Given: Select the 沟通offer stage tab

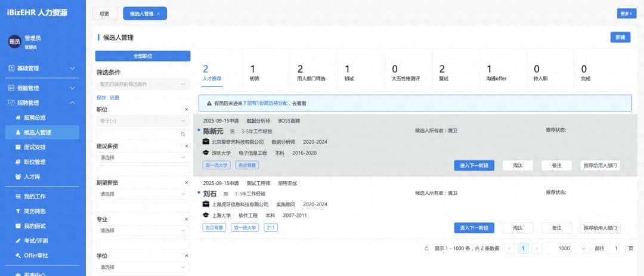Looking at the screenshot, I should pyautogui.click(x=496, y=73).
